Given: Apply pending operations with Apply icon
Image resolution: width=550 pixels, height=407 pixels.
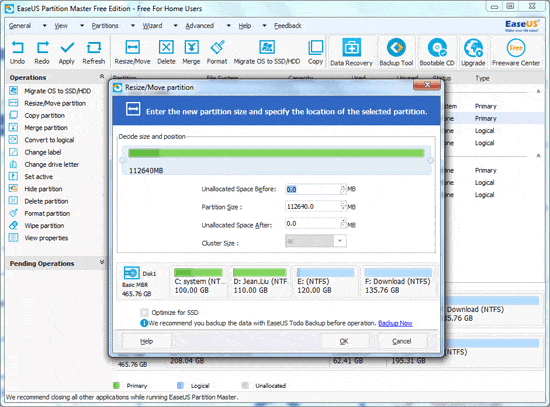Looking at the screenshot, I should pyautogui.click(x=67, y=52).
